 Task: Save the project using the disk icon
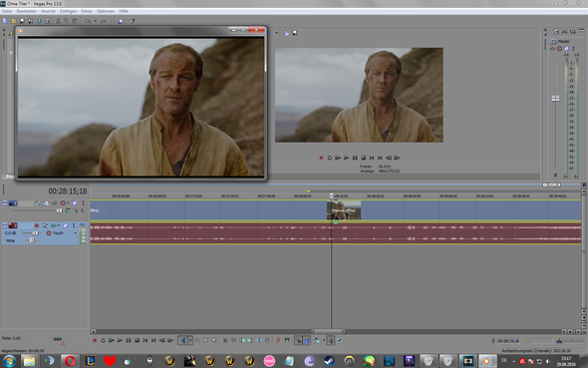click(x=22, y=21)
